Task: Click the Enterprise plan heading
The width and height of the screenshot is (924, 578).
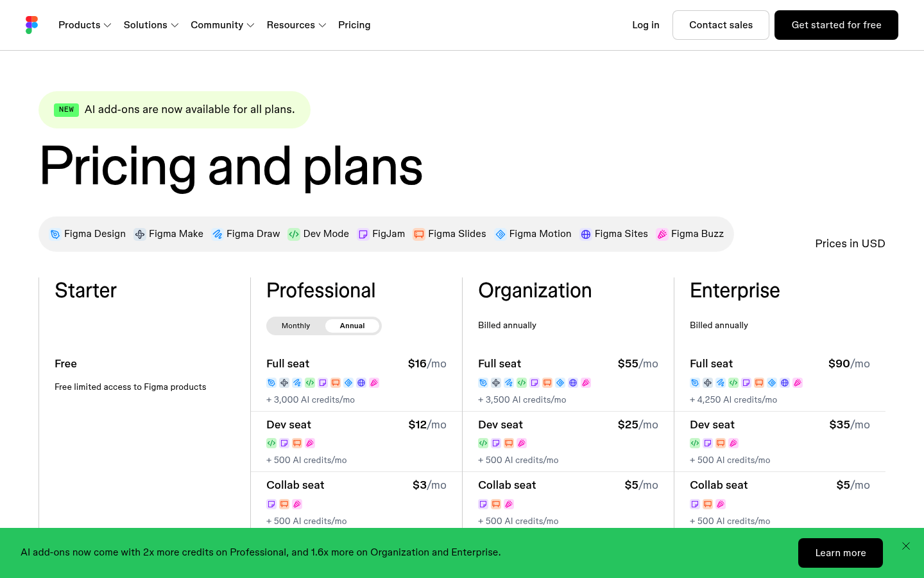Action: (735, 290)
